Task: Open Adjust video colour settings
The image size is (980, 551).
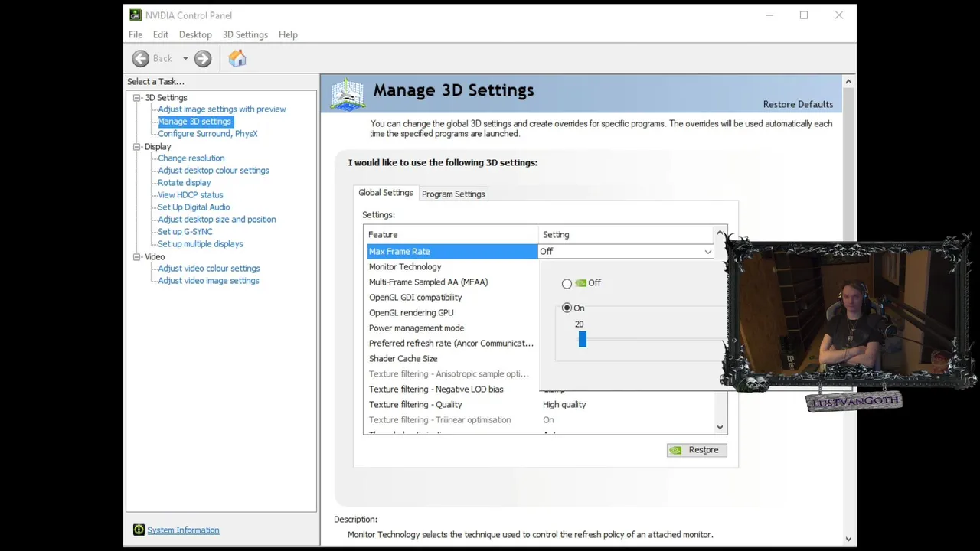Action: 209,268
